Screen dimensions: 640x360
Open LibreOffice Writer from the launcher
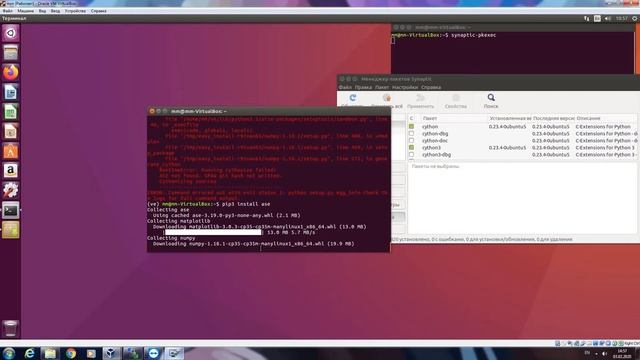pyautogui.click(x=11, y=92)
